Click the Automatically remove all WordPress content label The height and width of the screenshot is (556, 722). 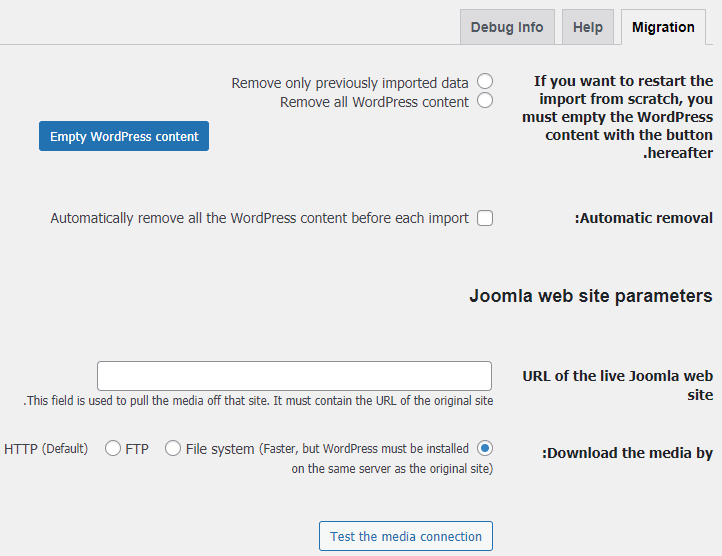(x=259, y=218)
